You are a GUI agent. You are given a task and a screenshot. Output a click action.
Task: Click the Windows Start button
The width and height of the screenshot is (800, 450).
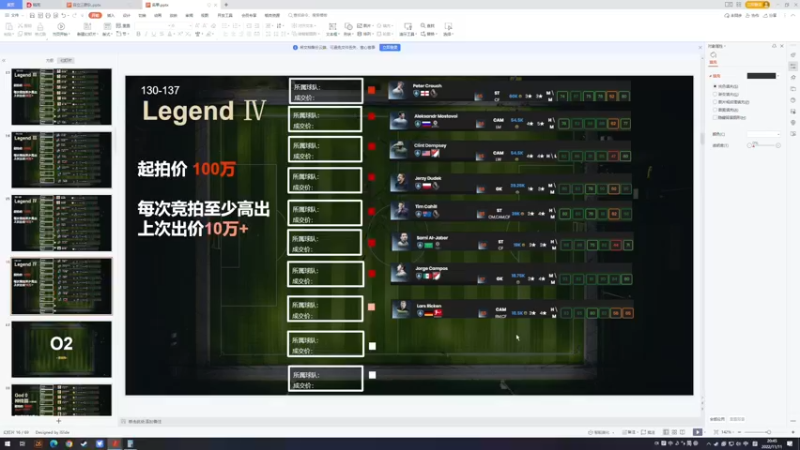point(8,444)
